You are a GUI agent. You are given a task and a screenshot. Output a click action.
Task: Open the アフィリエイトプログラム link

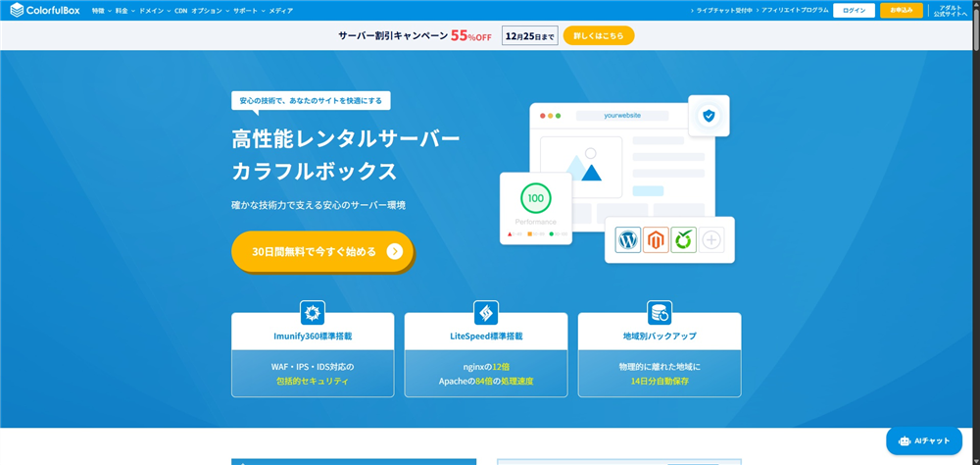[794, 10]
